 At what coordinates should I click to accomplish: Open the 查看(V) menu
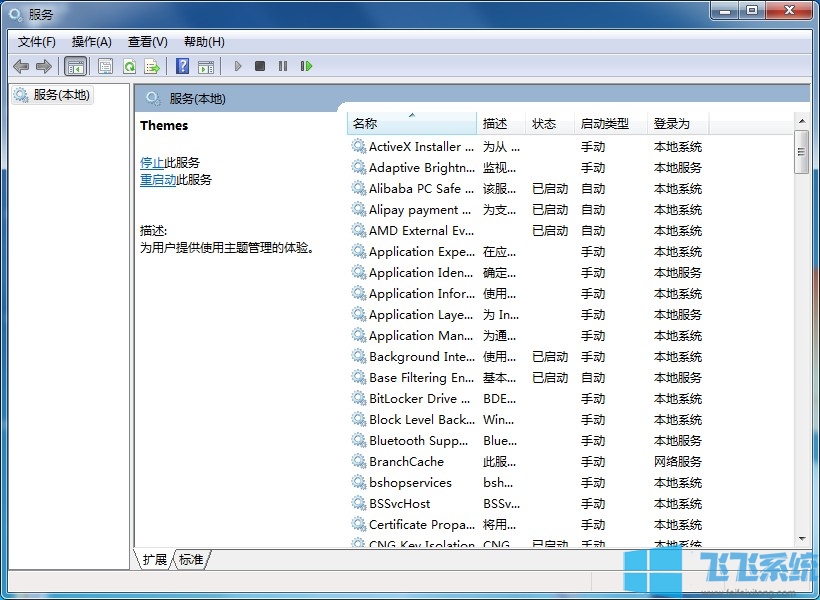pos(146,41)
